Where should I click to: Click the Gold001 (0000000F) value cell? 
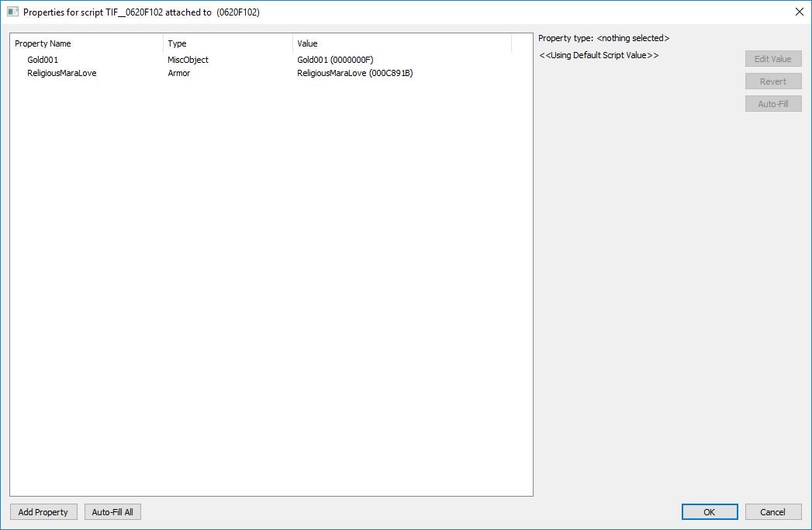point(335,60)
